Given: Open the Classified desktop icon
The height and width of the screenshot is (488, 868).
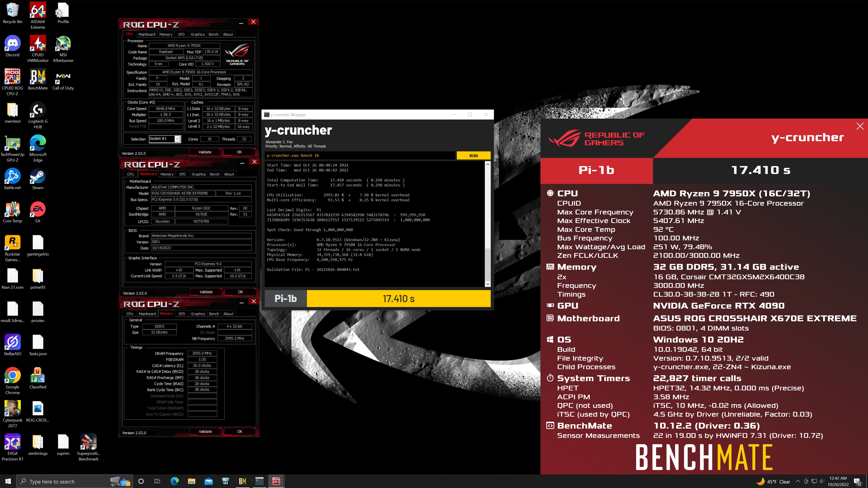Looking at the screenshot, I should 38,378.
